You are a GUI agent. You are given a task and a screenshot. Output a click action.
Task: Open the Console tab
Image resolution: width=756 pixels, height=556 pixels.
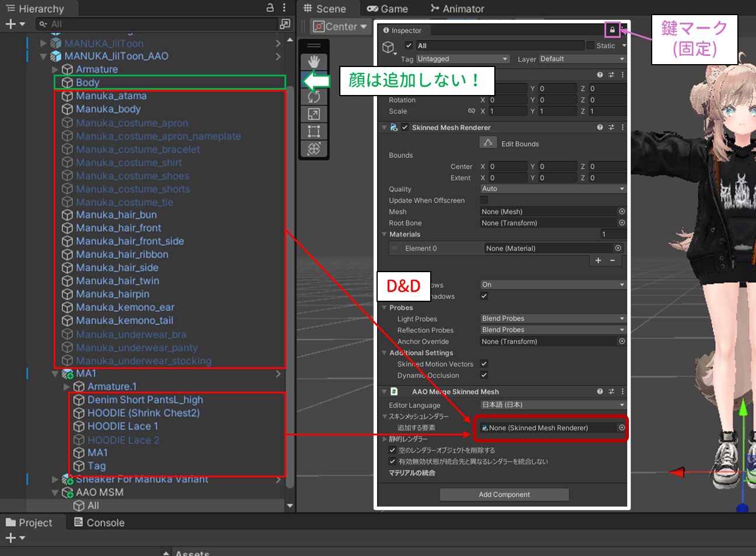coord(99,523)
